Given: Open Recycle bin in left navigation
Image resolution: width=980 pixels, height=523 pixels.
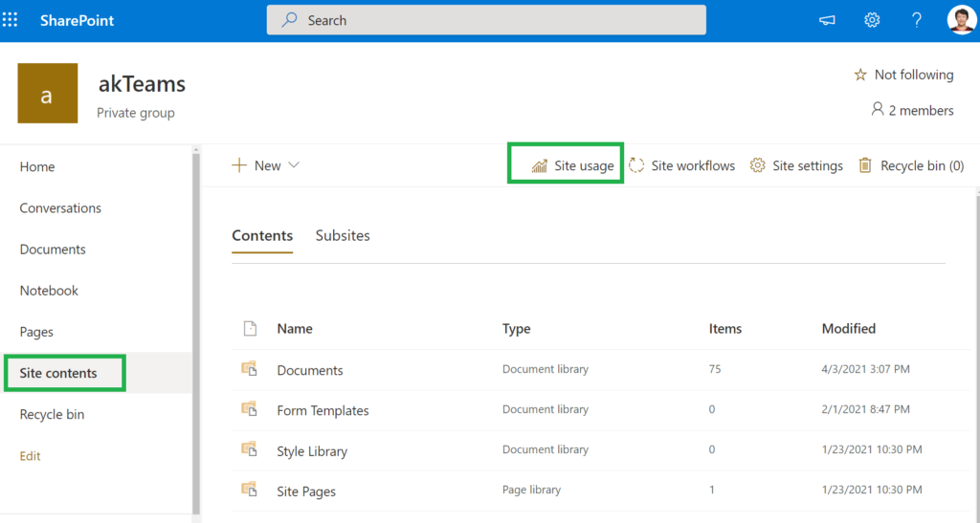Looking at the screenshot, I should pyautogui.click(x=52, y=414).
